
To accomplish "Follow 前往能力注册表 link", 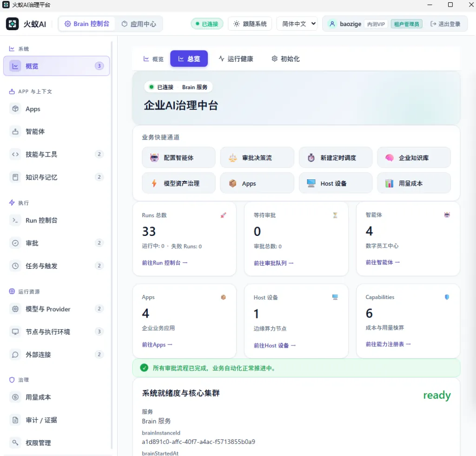I will [x=388, y=344].
